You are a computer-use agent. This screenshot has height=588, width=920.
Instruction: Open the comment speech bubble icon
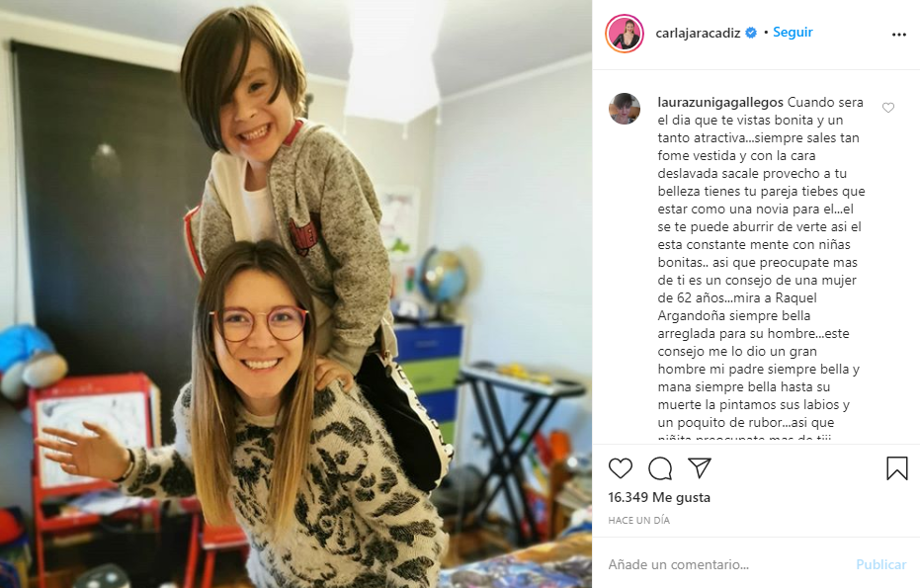660,467
